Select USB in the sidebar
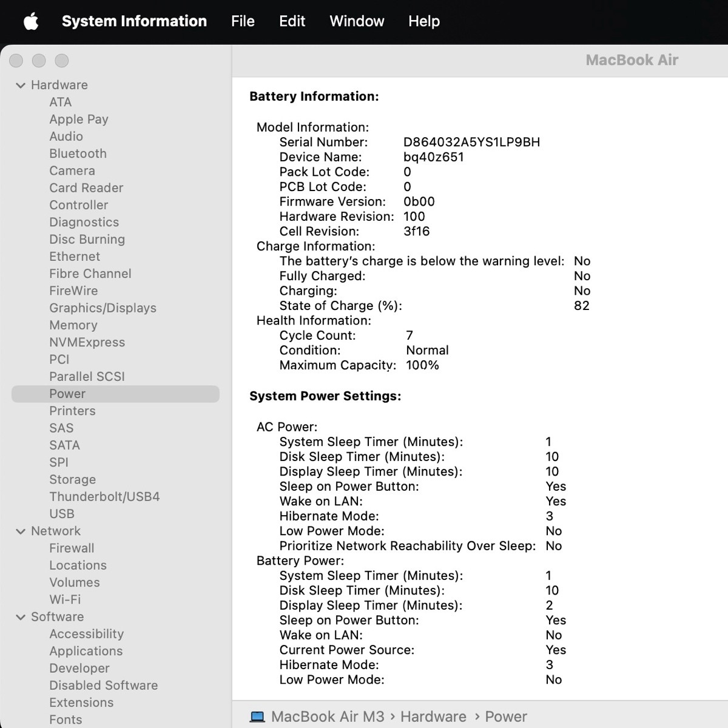This screenshot has width=728, height=728. tap(62, 514)
